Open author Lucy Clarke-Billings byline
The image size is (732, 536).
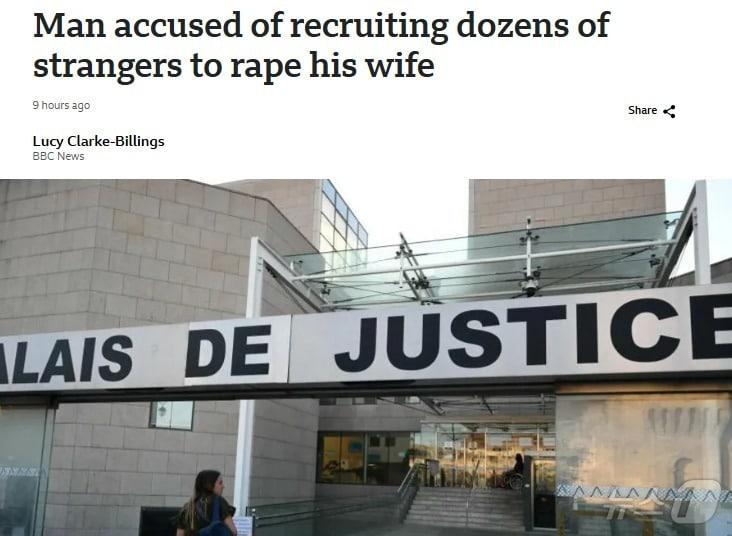pos(99,141)
